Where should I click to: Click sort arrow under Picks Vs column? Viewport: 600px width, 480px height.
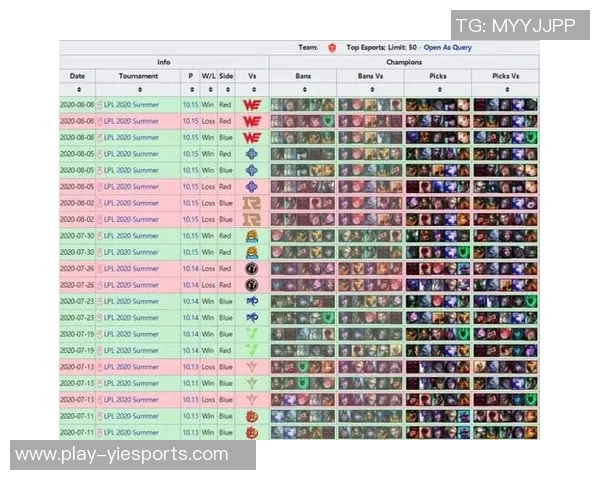coord(505,89)
